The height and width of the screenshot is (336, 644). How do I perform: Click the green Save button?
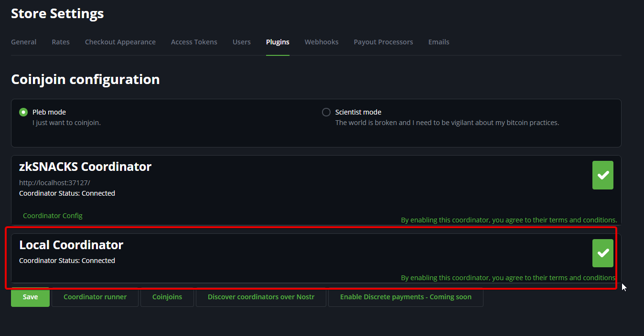tap(30, 297)
